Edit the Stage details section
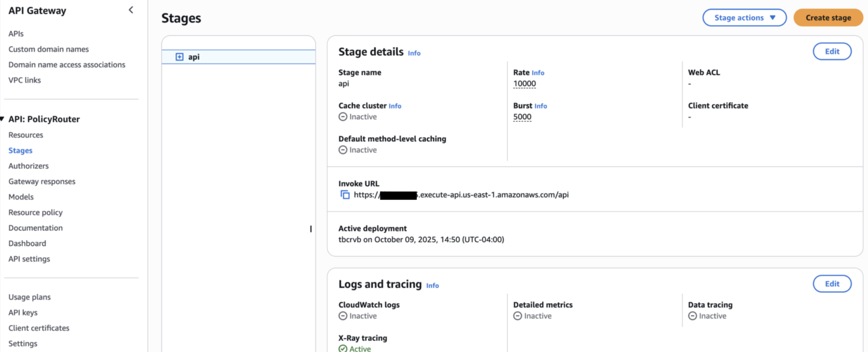868x352 pixels. click(832, 51)
